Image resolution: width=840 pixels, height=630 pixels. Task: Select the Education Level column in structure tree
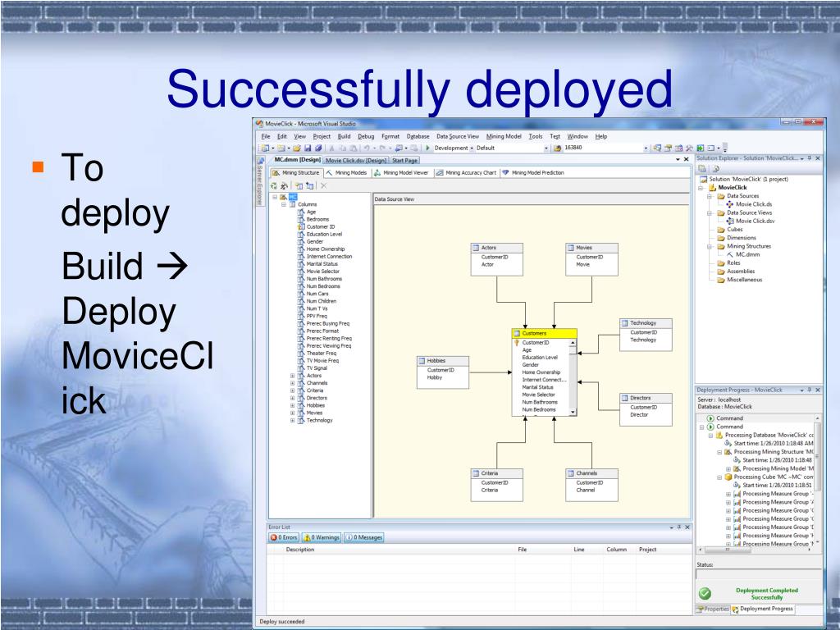pyautogui.click(x=324, y=234)
